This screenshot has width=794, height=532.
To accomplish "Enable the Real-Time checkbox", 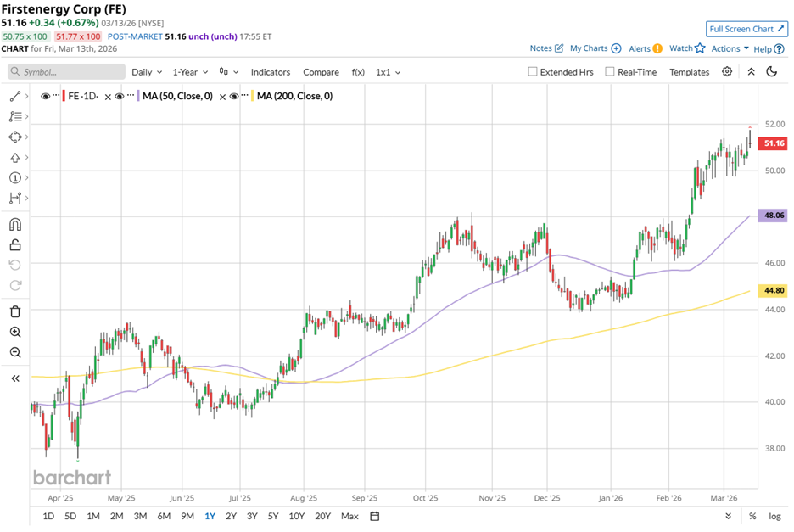I will pos(610,72).
